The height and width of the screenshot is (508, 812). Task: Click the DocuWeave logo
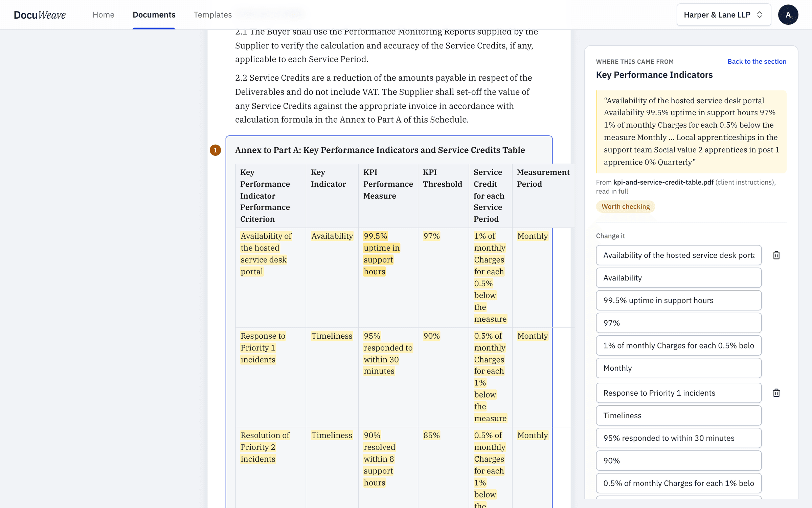[40, 15]
